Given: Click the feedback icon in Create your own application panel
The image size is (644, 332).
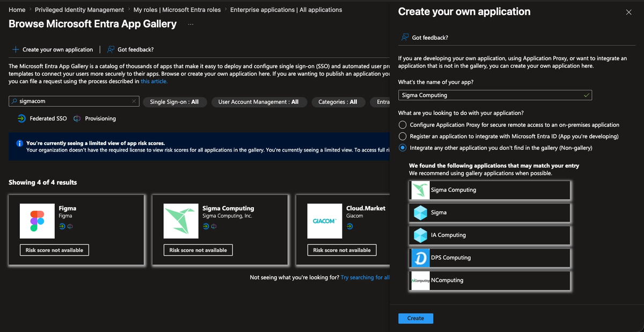Looking at the screenshot, I should [x=405, y=38].
